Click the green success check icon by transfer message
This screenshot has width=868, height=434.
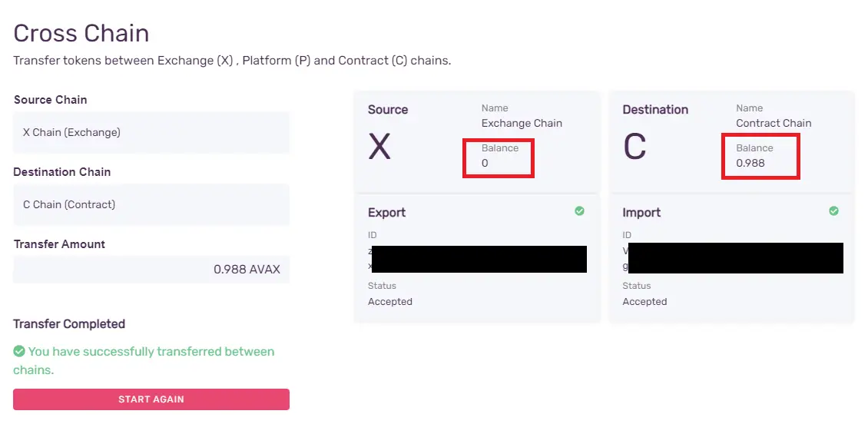click(x=19, y=351)
